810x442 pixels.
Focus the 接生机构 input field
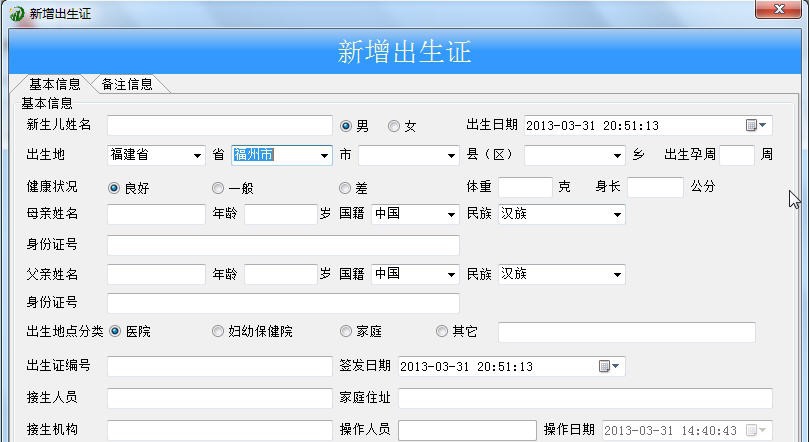pyautogui.click(x=220, y=430)
